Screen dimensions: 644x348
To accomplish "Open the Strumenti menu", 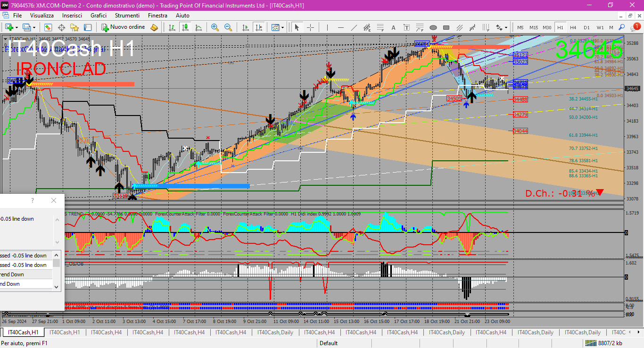I will 128,16.
